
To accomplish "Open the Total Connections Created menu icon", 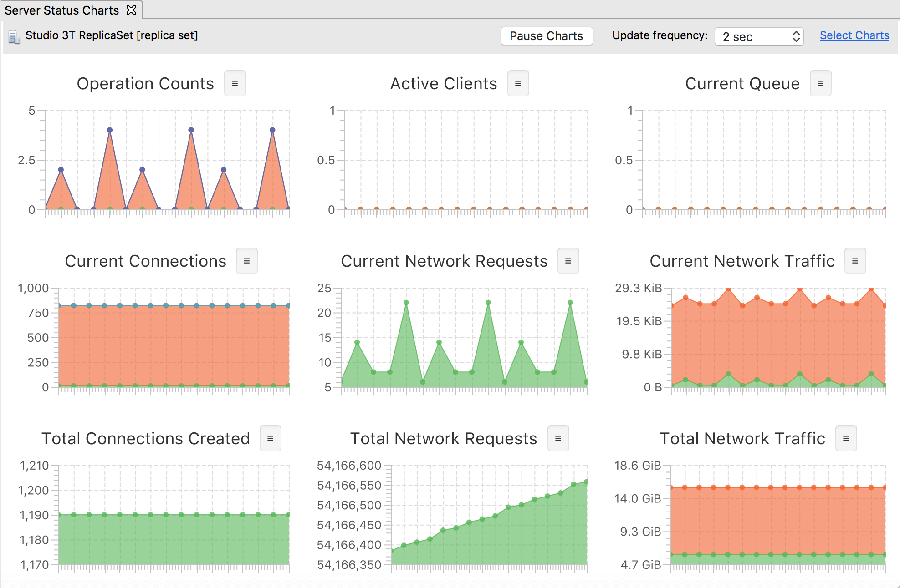I will click(270, 438).
